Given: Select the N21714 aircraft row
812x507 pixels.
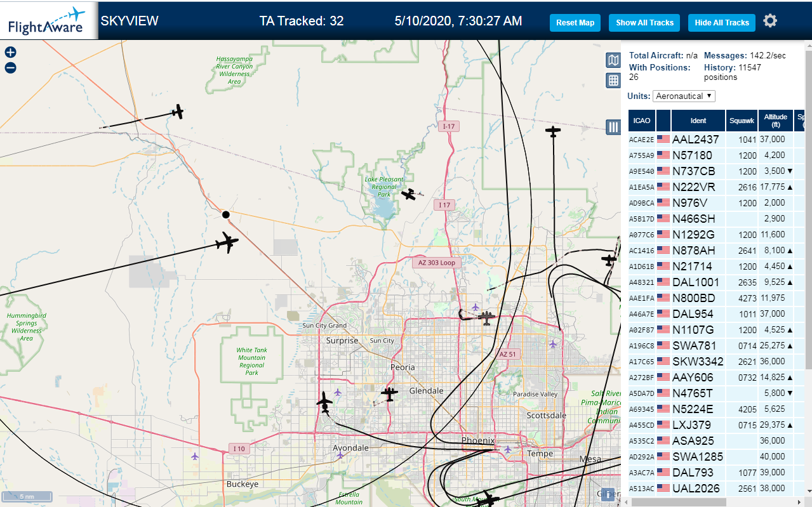Looking at the screenshot, I should 716,267.
